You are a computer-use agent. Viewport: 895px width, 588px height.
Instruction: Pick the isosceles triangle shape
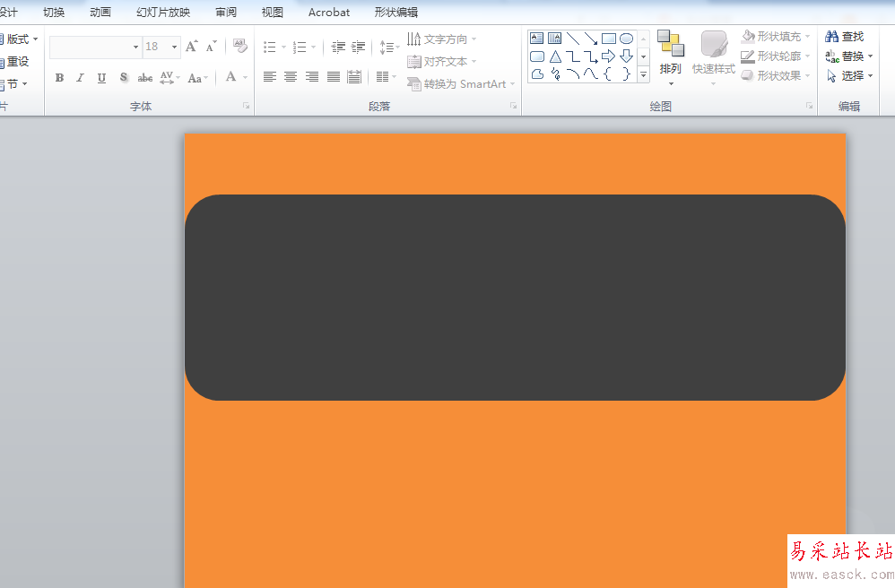pos(555,56)
